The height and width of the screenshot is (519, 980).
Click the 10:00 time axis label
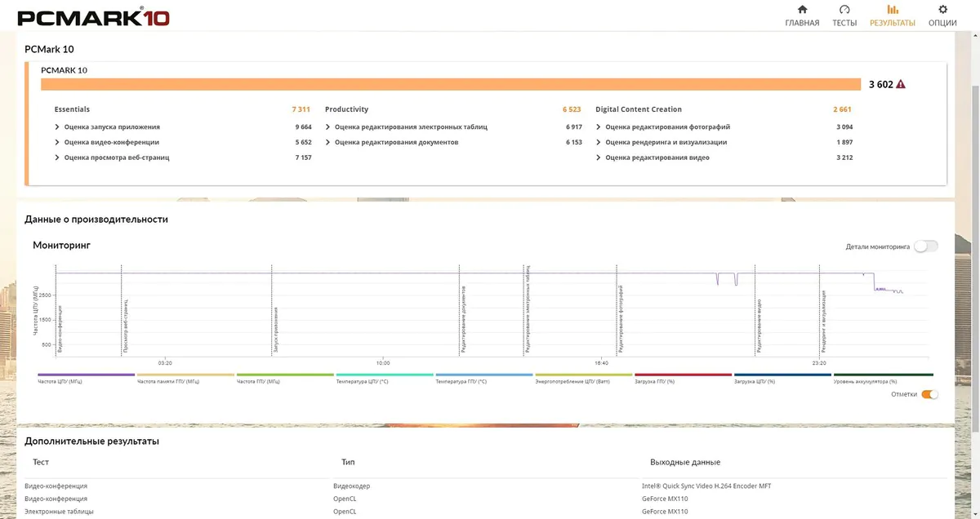click(383, 362)
